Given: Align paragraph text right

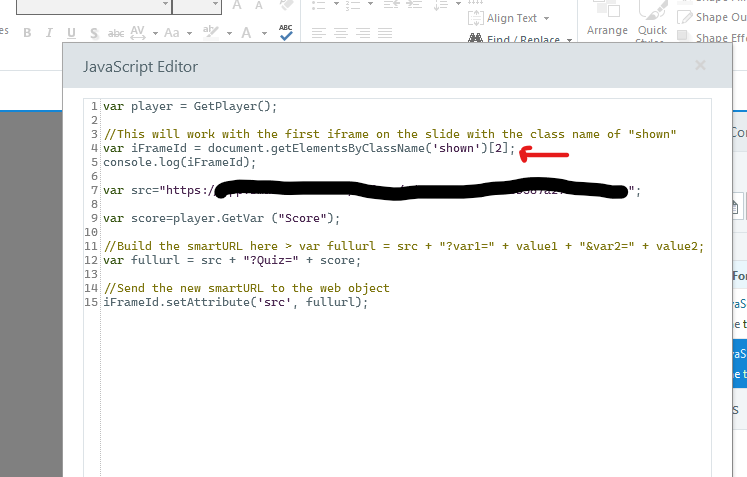Looking at the screenshot, I should (363, 33).
